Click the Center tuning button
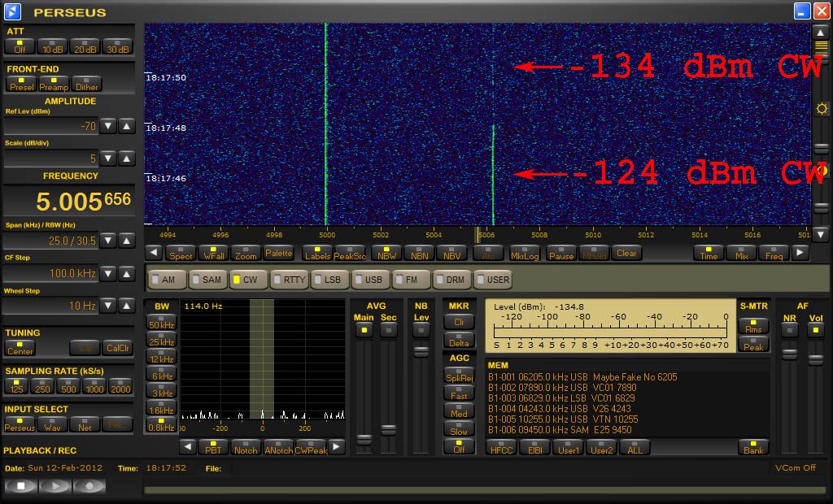This screenshot has height=504, width=833. 20,348
